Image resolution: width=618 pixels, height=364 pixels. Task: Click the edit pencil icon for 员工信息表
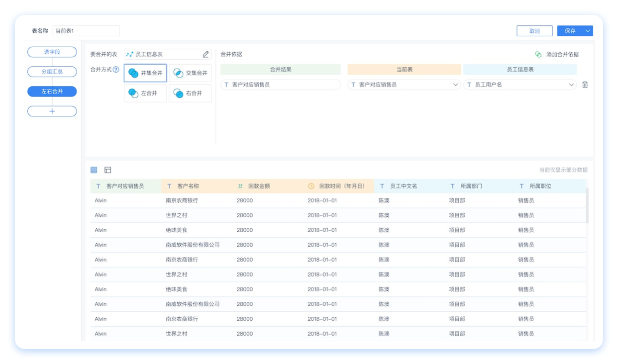coord(206,54)
